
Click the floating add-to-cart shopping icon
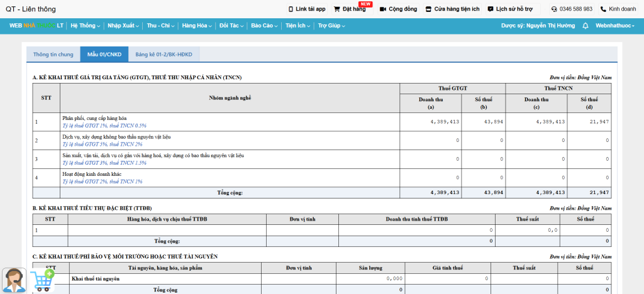pos(42,280)
